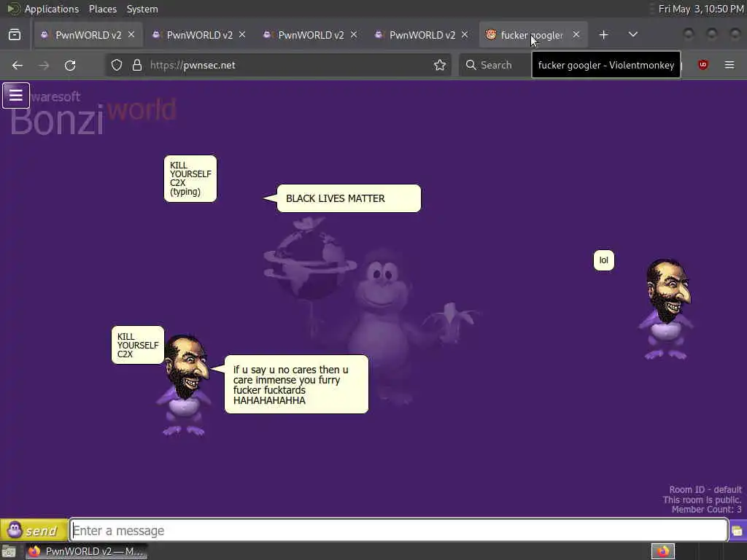
Task: Click the bubble starting 'if u say u no cares'
Action: point(296,384)
